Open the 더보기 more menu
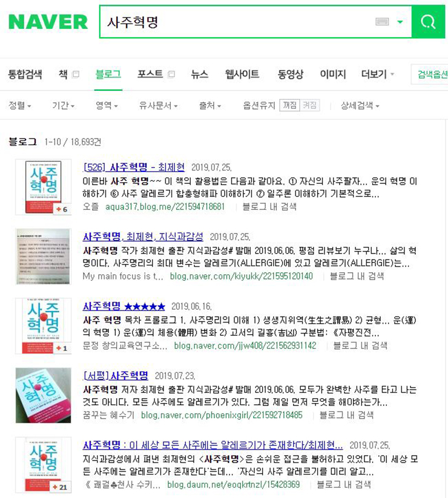This screenshot has width=448, height=498. tap(377, 74)
